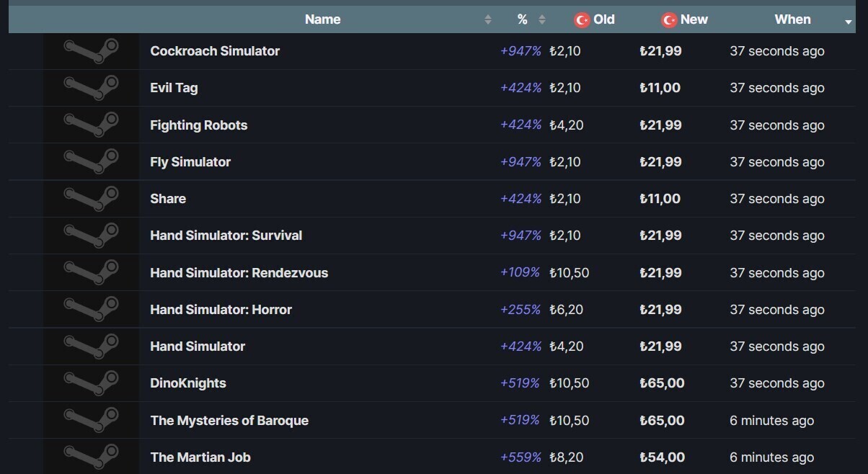Open the Hand Simulator: Survival link
The image size is (868, 474).
(x=226, y=236)
